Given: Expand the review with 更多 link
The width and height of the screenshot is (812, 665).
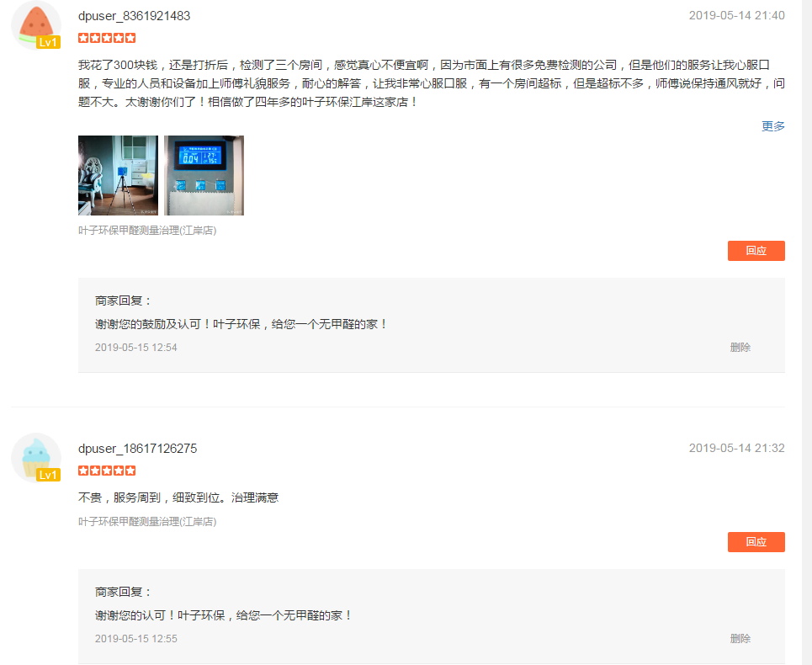Looking at the screenshot, I should [772, 126].
